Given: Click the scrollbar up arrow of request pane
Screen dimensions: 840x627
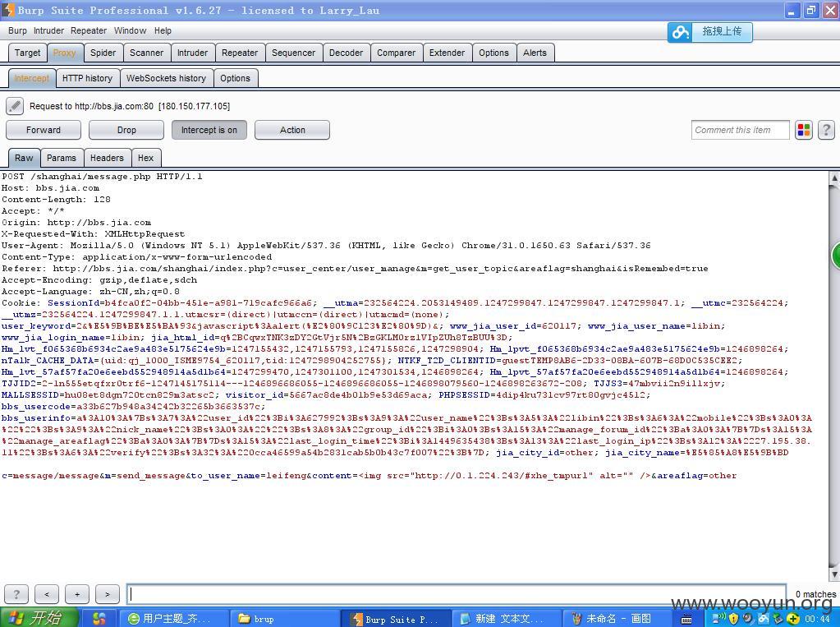Looking at the screenshot, I should (834, 177).
